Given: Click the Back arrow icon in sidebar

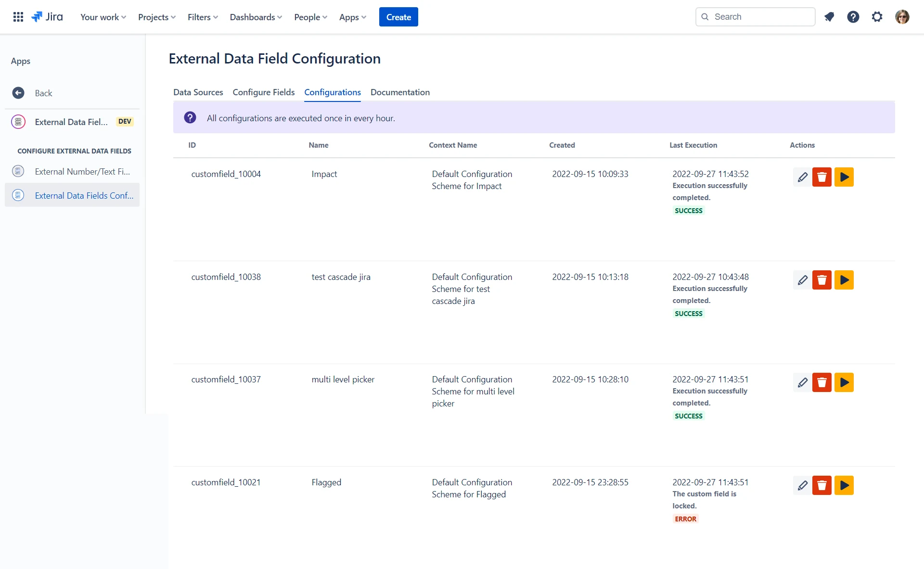Looking at the screenshot, I should [18, 93].
